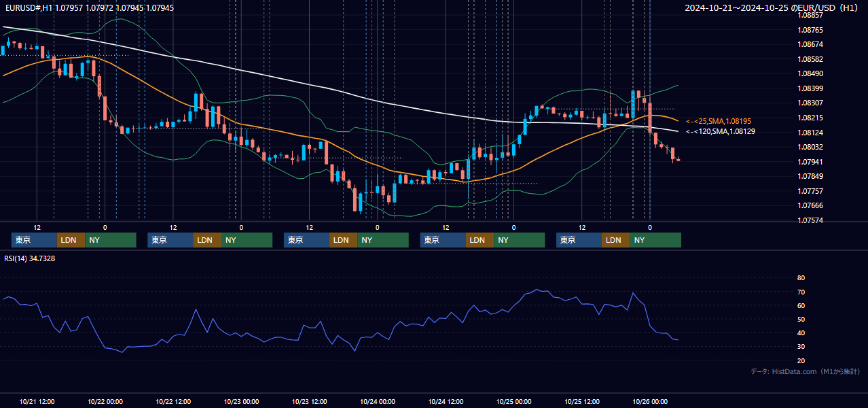Image resolution: width=868 pixels, height=408 pixels.
Task: Click price axis label 1.08032
Action: click(810, 147)
